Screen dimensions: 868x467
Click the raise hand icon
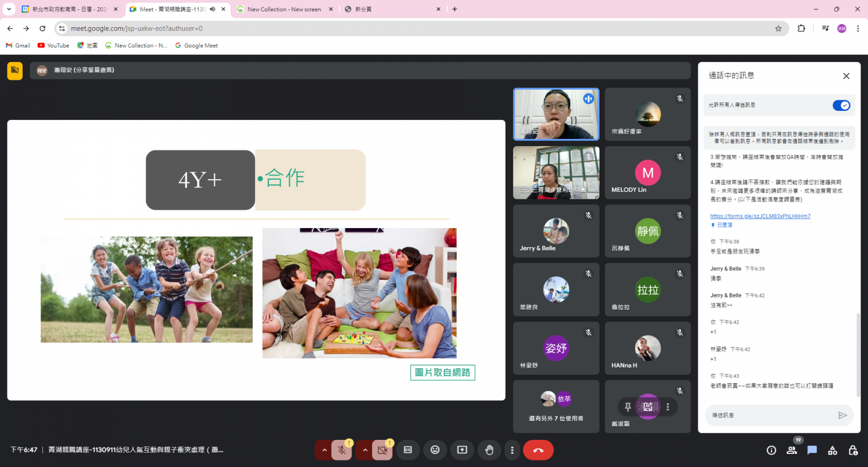tap(489, 450)
